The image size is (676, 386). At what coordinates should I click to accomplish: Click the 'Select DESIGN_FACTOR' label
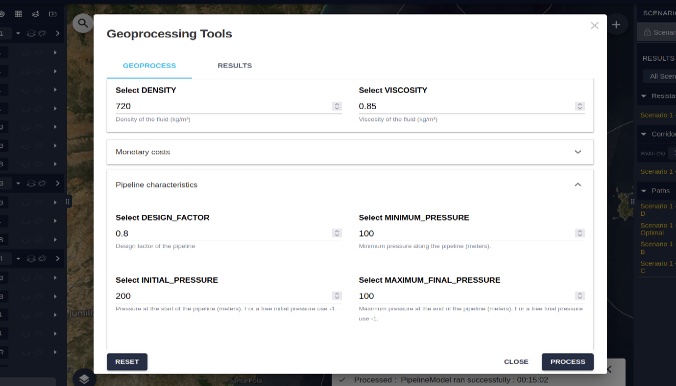click(163, 218)
